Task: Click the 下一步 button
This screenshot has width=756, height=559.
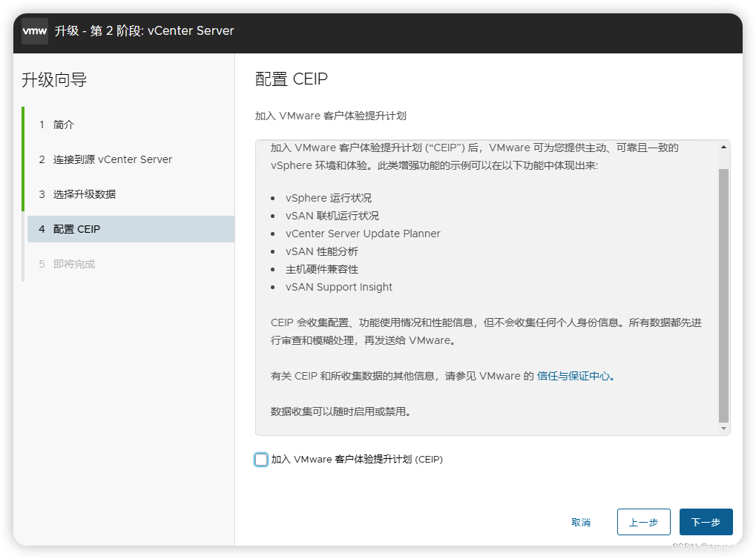Action: pos(706,522)
